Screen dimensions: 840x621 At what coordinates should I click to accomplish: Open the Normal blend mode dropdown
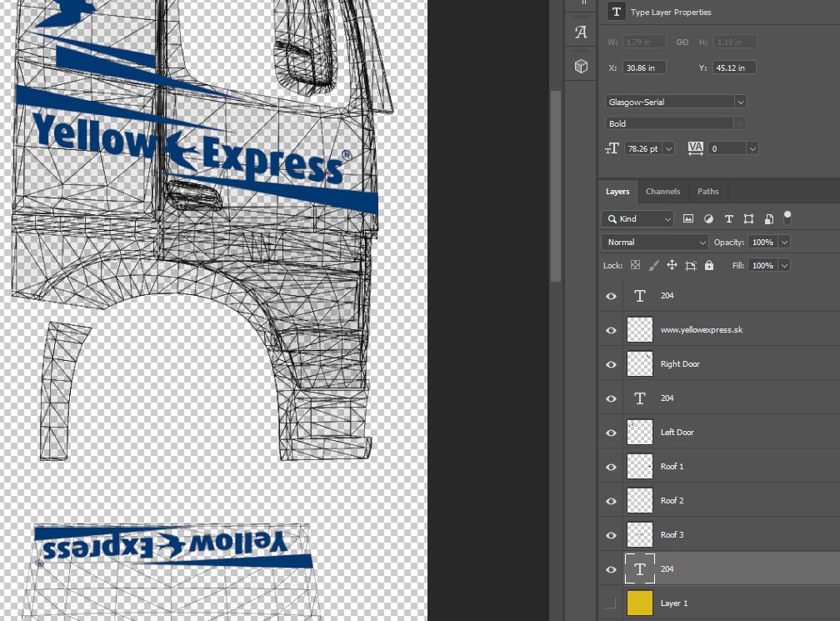(655, 243)
